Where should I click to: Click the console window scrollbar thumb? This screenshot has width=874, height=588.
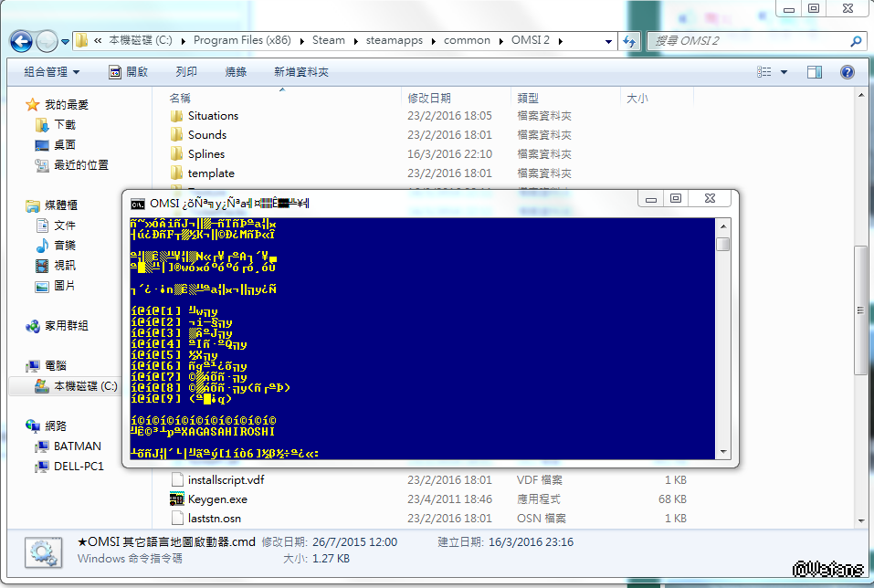pos(723,244)
